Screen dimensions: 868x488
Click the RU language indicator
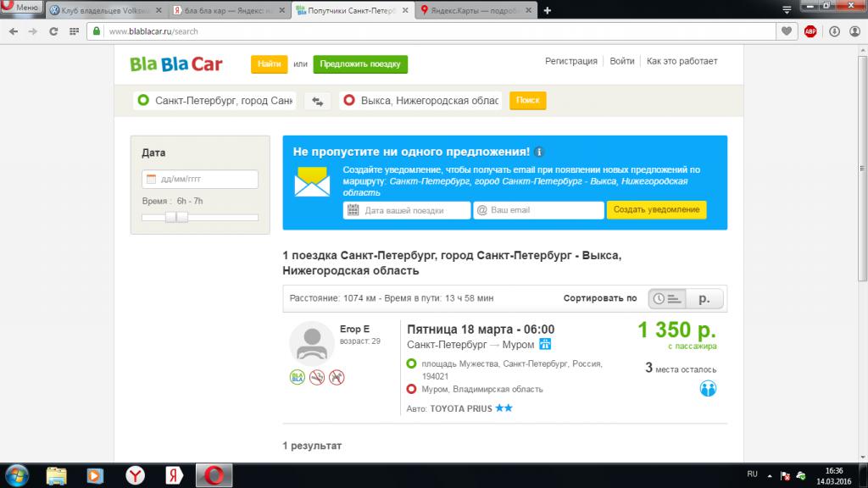coord(752,474)
